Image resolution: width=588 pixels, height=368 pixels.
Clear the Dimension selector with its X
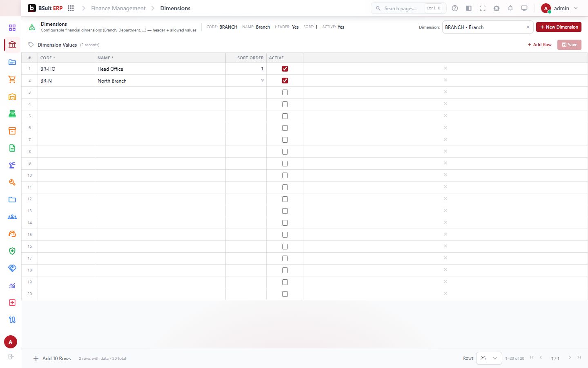tap(528, 27)
